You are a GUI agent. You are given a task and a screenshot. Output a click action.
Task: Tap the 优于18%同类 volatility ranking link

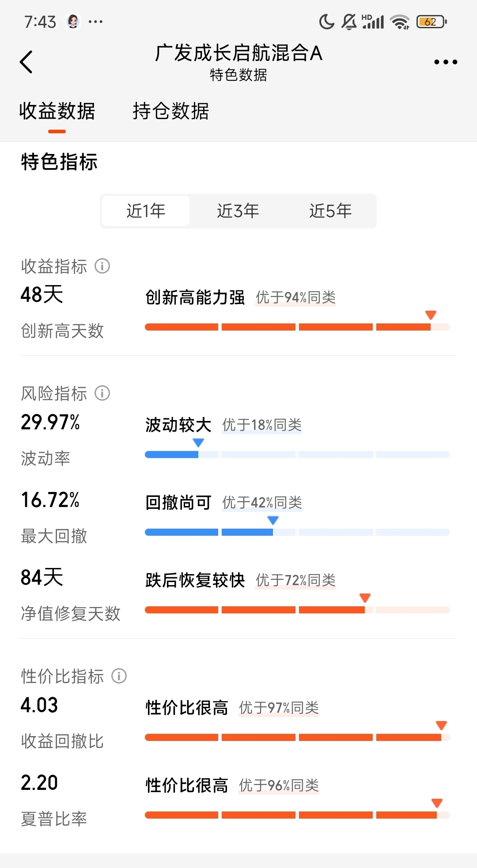pos(262,425)
